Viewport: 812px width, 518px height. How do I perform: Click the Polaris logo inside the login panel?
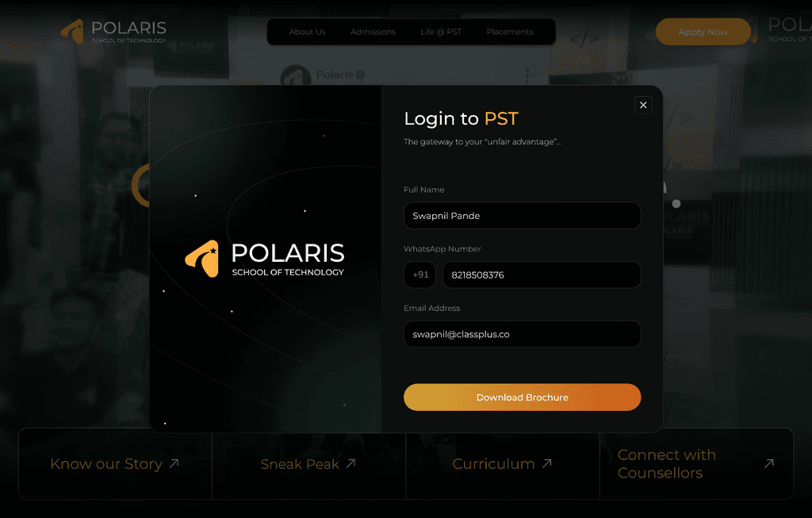tap(265, 259)
